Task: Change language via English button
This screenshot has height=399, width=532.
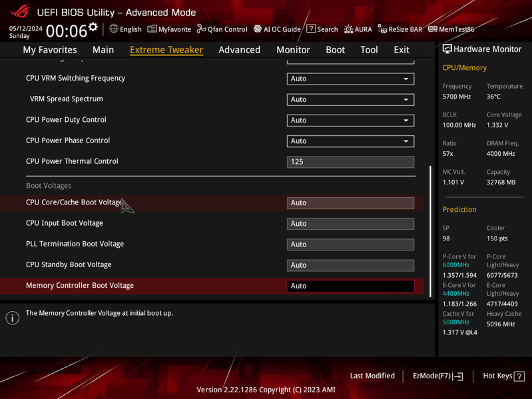Action: 125,29
